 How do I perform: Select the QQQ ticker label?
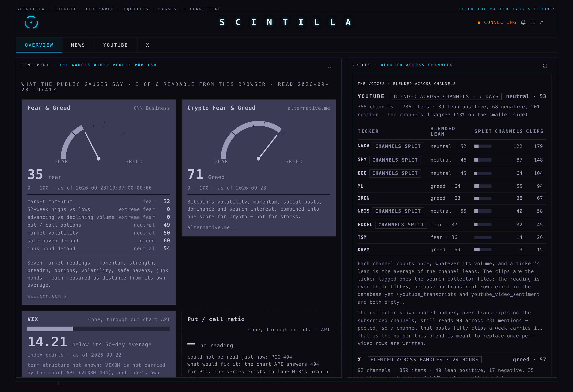click(362, 173)
